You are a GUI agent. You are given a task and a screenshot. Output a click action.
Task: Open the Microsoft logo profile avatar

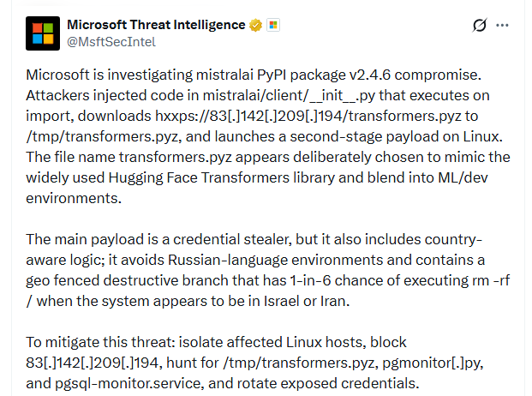[43, 33]
